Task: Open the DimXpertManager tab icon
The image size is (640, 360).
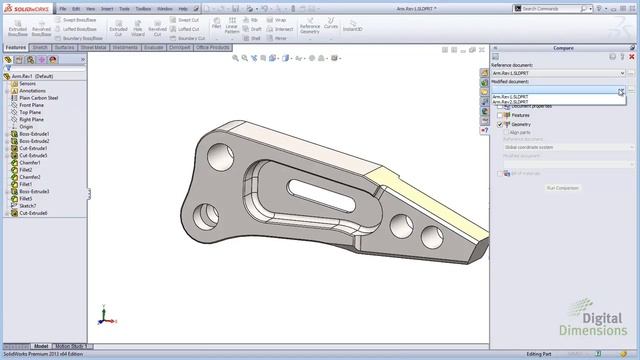Action: pyautogui.click(x=42, y=60)
